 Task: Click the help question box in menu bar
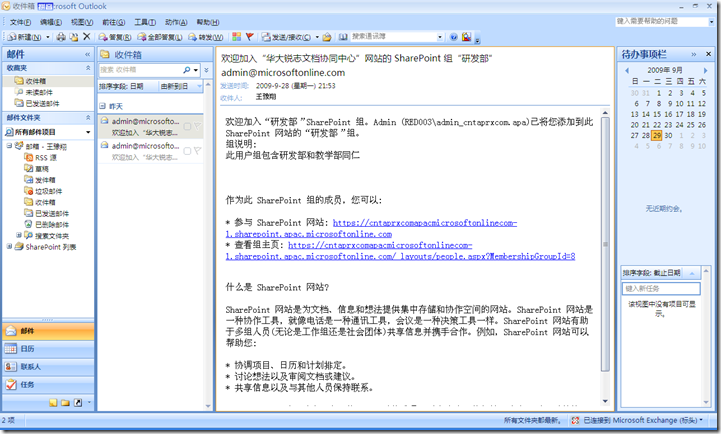(x=661, y=21)
